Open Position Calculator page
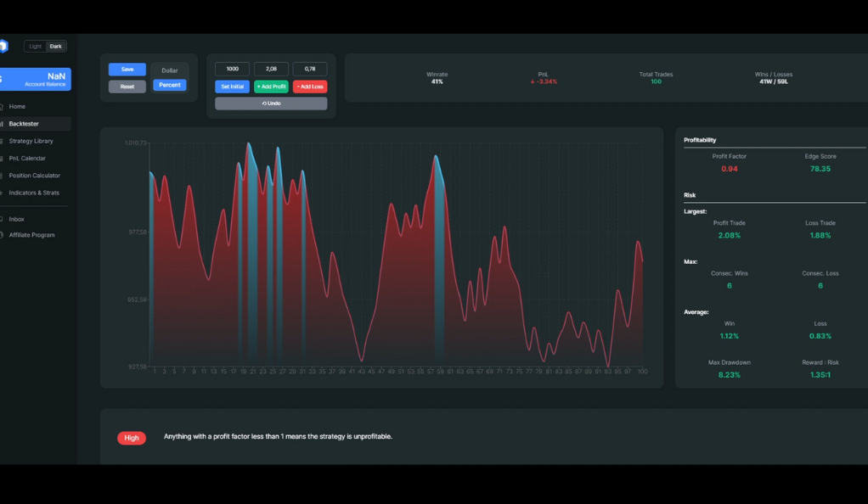868x504 pixels. [x=36, y=176]
